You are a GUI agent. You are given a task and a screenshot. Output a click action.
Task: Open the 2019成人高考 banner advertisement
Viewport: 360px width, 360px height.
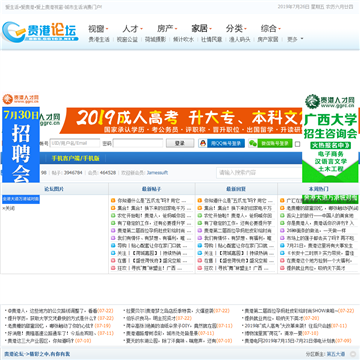(x=181, y=120)
